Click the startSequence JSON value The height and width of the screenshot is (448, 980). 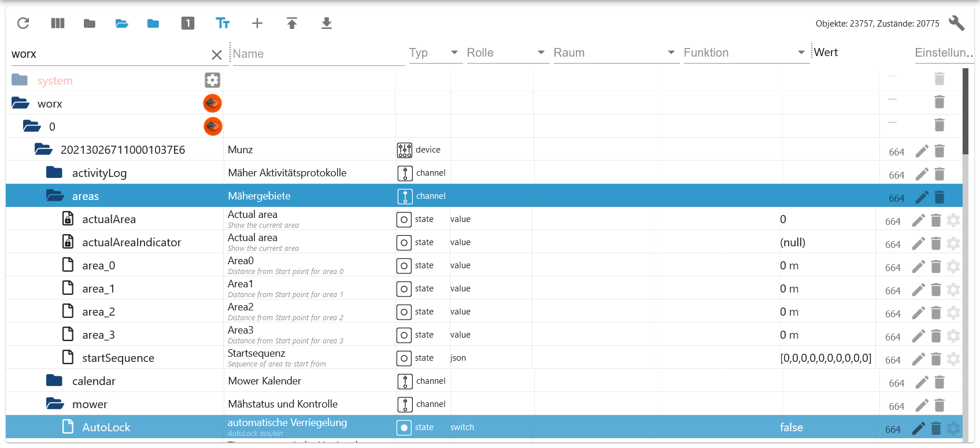[x=826, y=358]
